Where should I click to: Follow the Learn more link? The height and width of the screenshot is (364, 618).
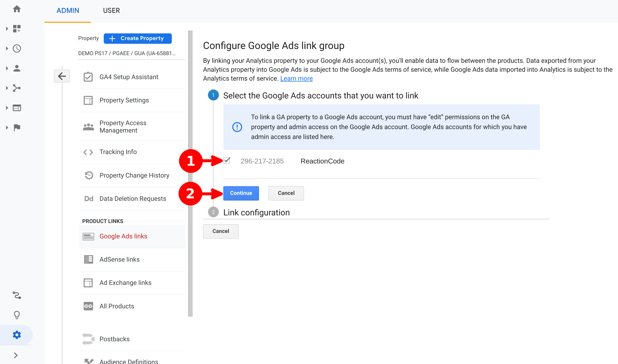(x=296, y=78)
